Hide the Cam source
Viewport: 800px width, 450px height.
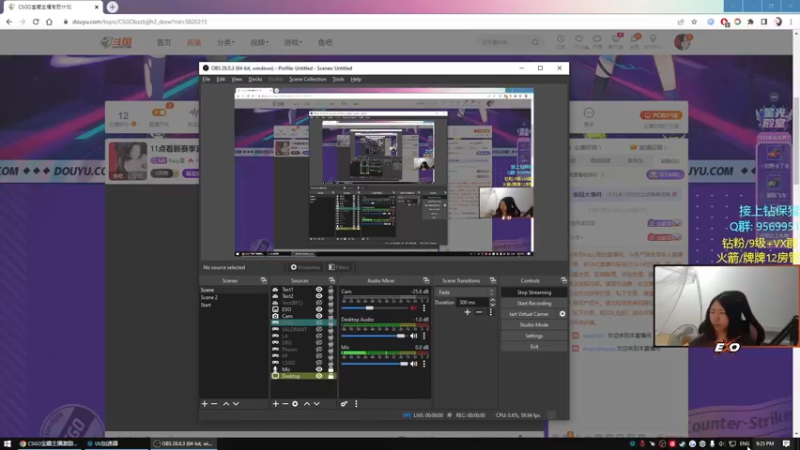(x=319, y=316)
